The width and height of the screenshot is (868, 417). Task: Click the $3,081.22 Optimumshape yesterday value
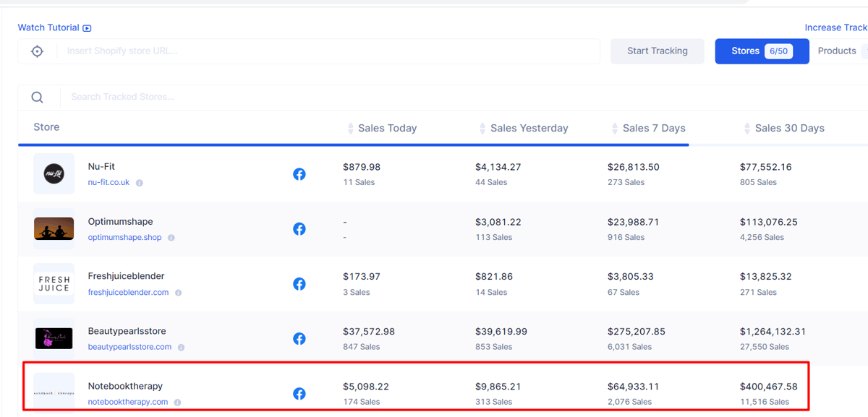pyautogui.click(x=498, y=222)
